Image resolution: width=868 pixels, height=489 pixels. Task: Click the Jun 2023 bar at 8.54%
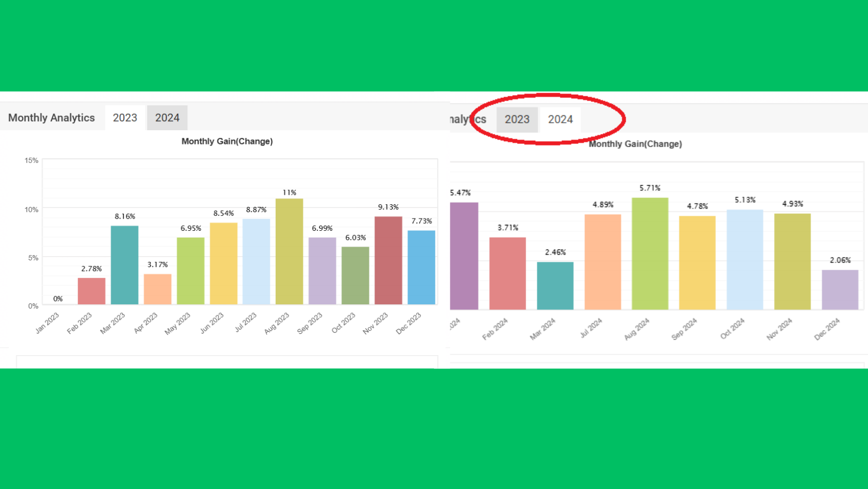(x=223, y=264)
